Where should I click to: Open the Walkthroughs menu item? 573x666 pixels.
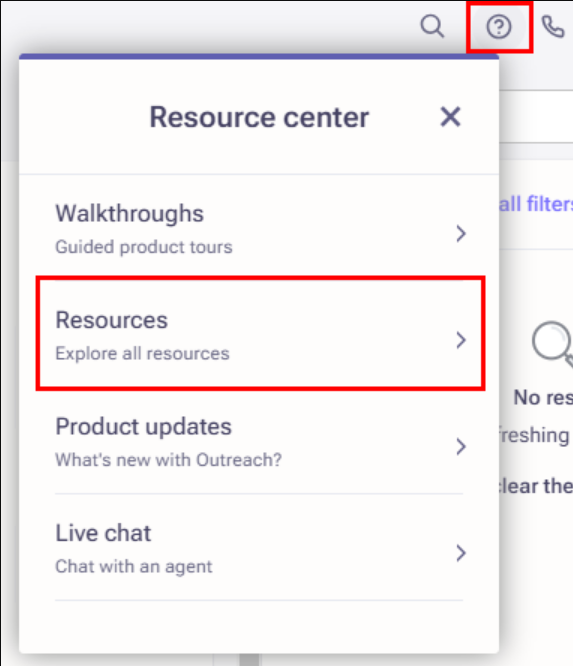259,229
